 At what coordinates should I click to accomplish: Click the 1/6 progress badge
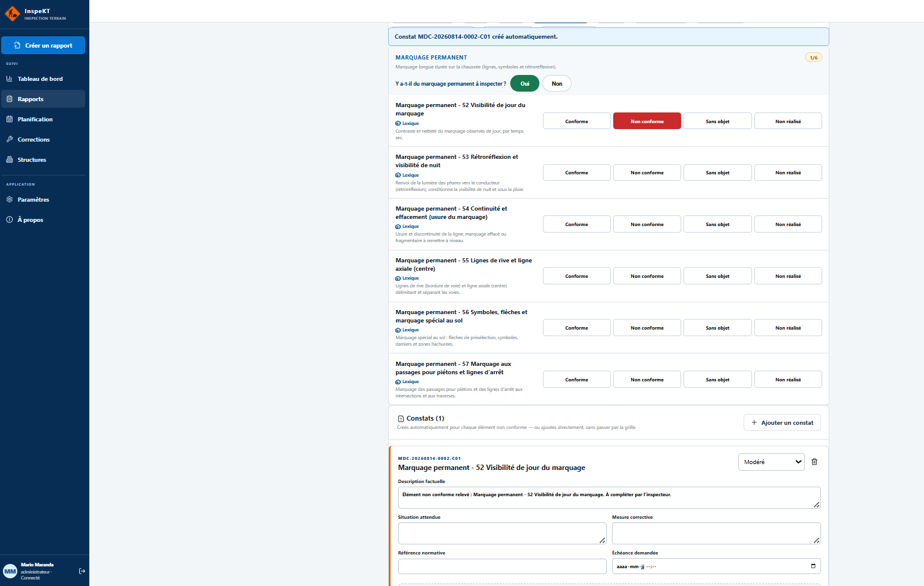pos(813,58)
